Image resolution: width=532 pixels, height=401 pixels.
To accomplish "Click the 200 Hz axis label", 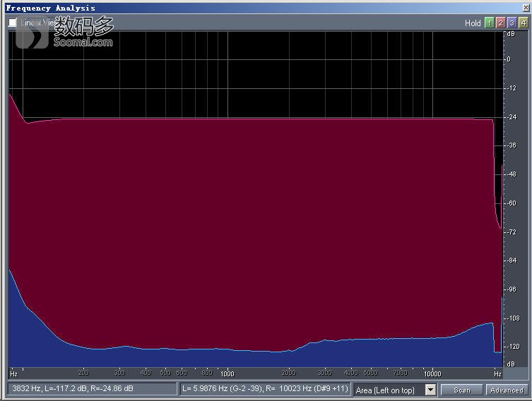I will 83,373.
